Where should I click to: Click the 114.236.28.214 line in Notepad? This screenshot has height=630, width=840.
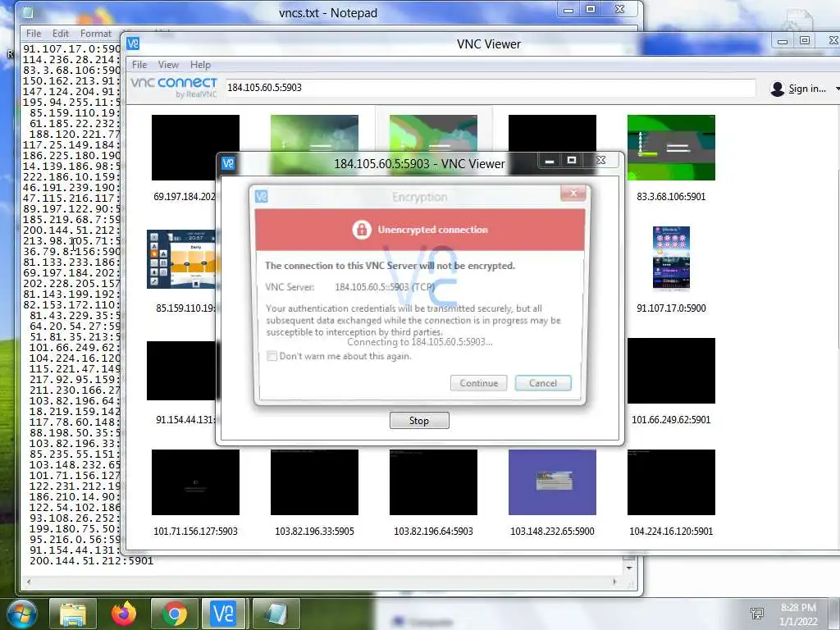pyautogui.click(x=72, y=59)
